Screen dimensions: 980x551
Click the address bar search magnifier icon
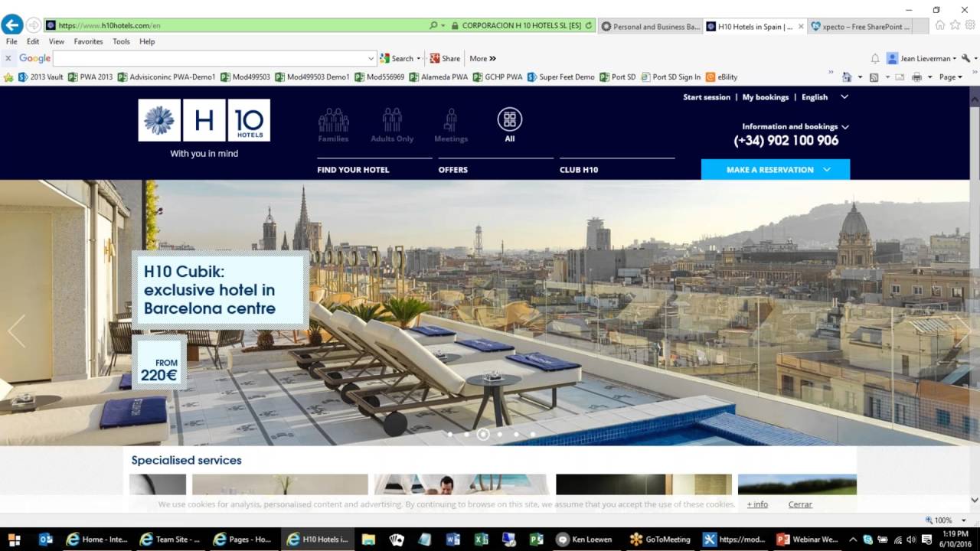433,25
